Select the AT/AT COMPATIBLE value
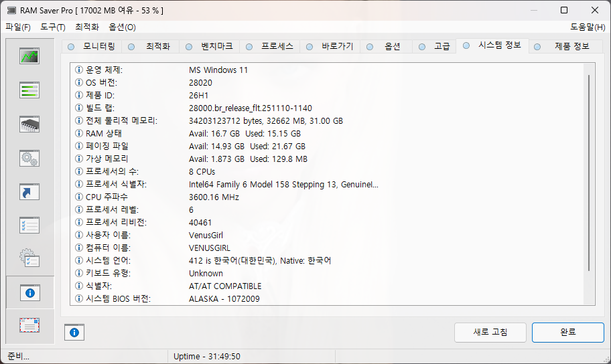Image resolution: width=611 pixels, height=364 pixels. 225,286
